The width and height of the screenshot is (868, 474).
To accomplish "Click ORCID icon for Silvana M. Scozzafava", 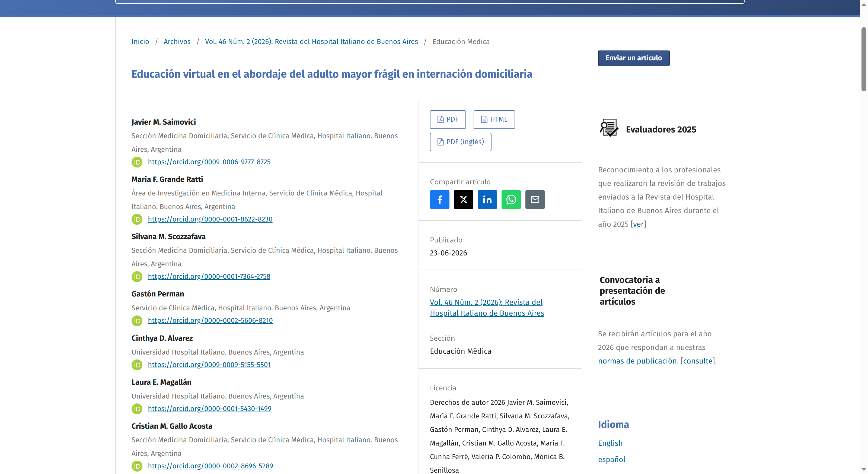I will (137, 277).
